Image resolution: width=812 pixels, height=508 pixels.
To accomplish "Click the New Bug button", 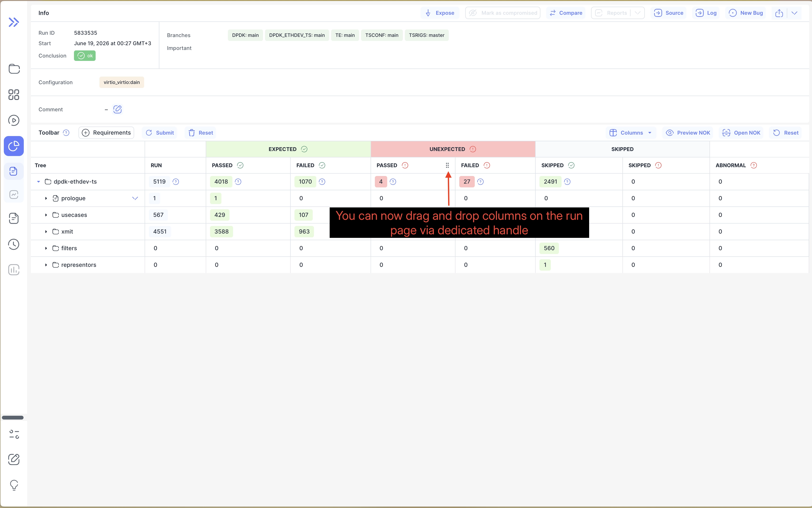I will (x=745, y=13).
